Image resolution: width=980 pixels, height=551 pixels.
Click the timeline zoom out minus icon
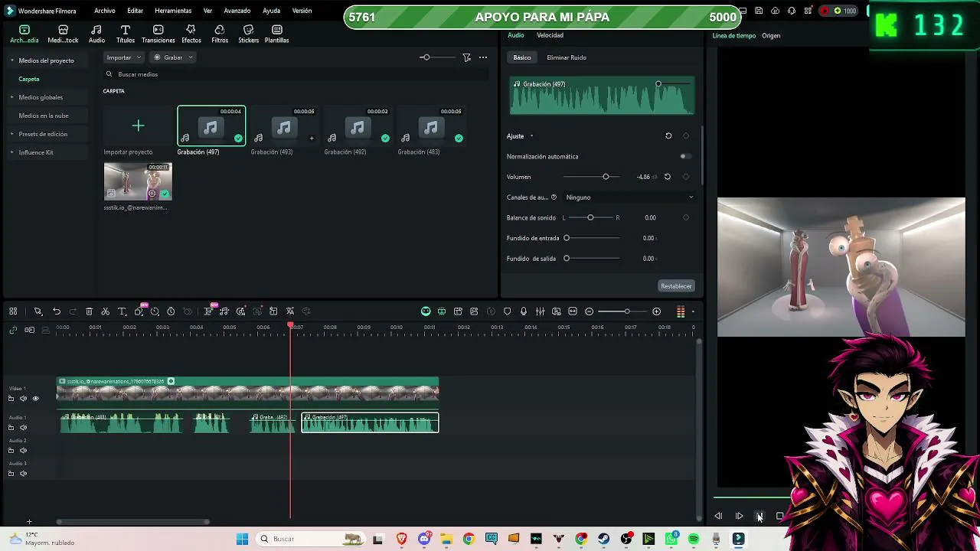(x=589, y=311)
